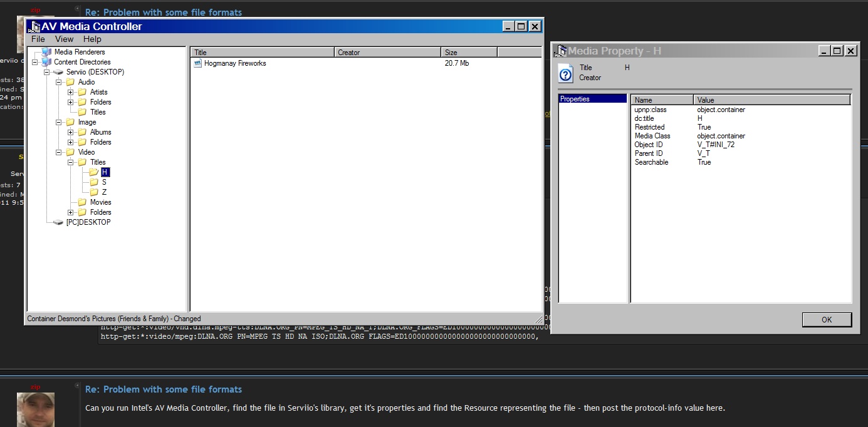The image size is (868, 427).
Task: Open the 'Re: Problem with some file formats' link
Action: pyautogui.click(x=164, y=389)
